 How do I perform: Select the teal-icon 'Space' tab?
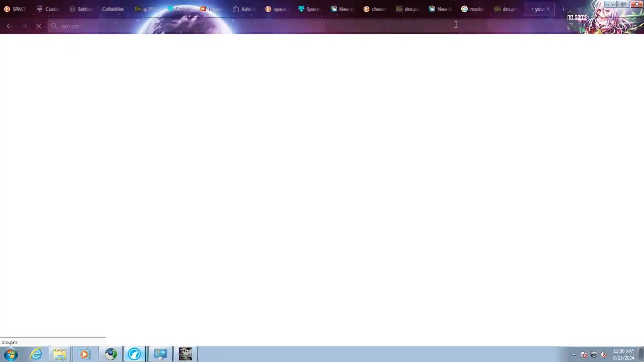309,9
